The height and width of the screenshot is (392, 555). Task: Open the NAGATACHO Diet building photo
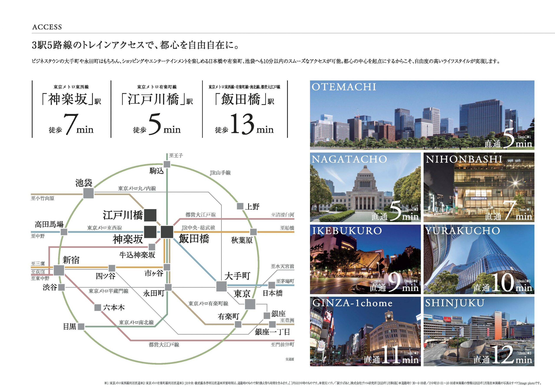pyautogui.click(x=365, y=187)
